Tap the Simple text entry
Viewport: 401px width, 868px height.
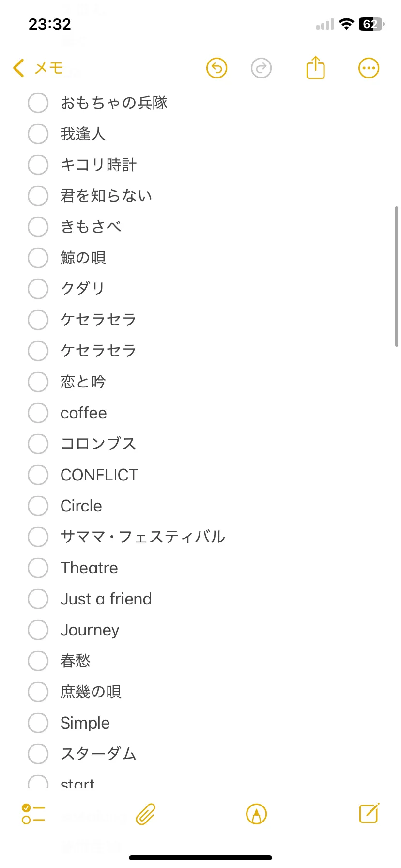point(85,723)
